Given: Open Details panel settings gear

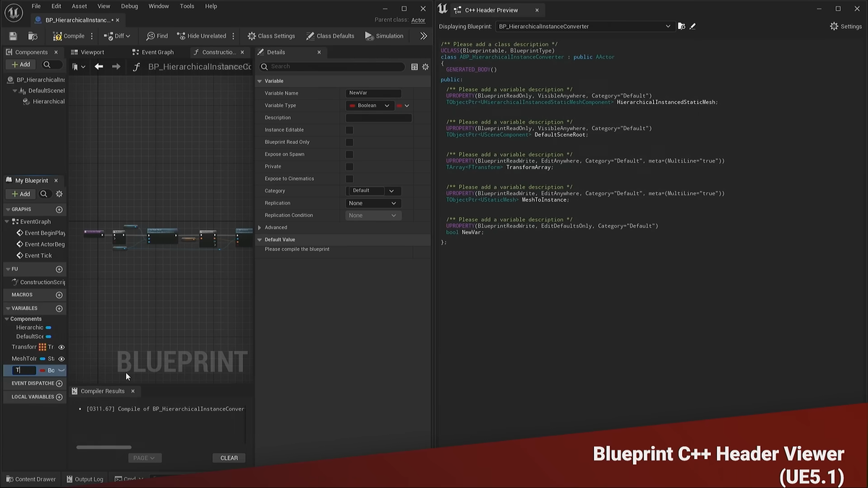Looking at the screenshot, I should (x=425, y=67).
